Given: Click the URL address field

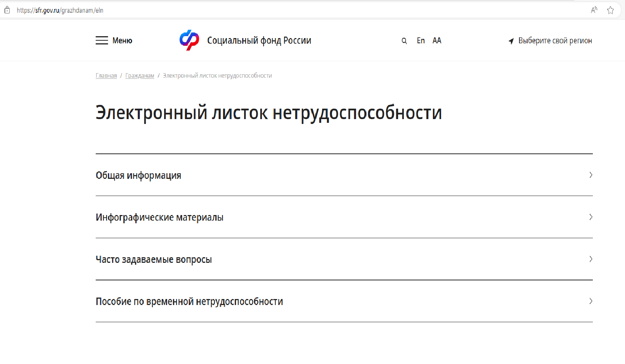Looking at the screenshot, I should [x=299, y=10].
